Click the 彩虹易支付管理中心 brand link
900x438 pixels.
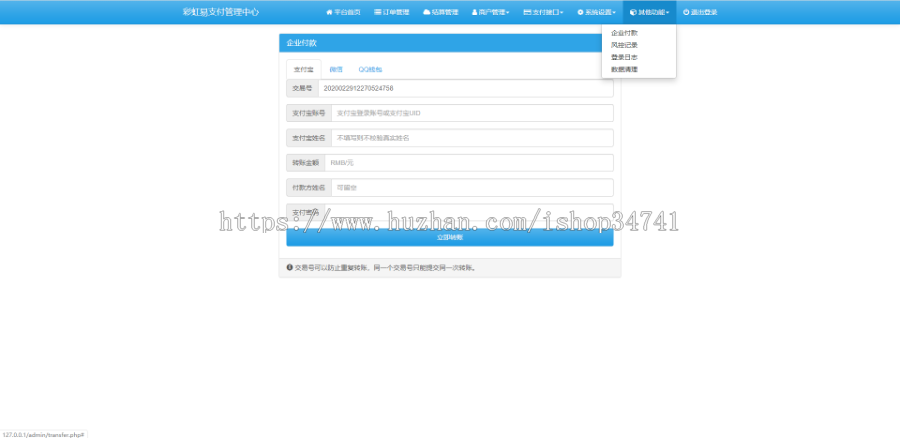point(221,12)
